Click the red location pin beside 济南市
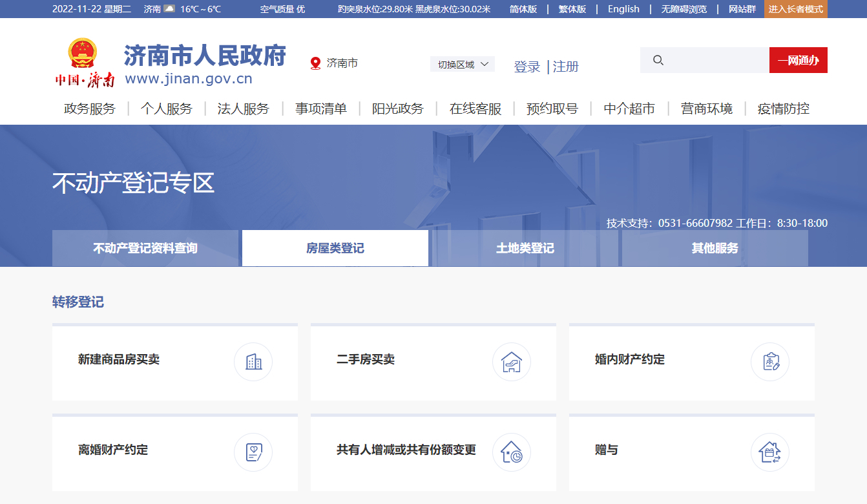 [315, 63]
